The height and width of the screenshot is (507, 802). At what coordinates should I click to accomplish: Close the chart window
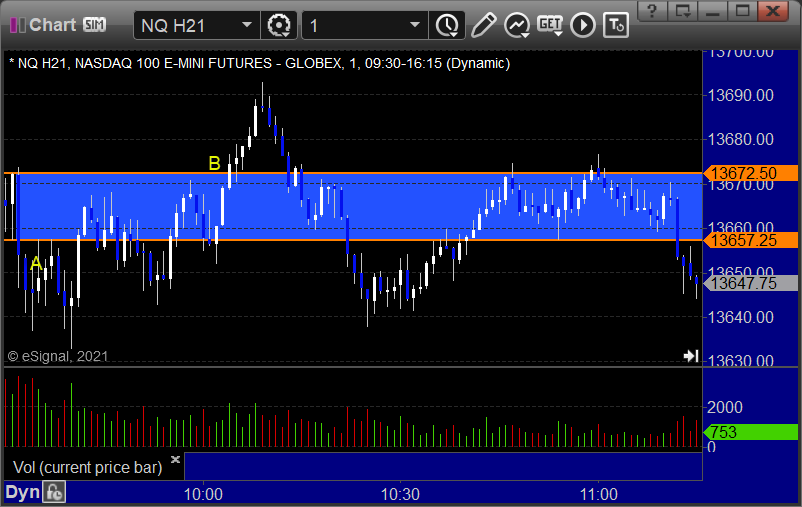coord(773,10)
